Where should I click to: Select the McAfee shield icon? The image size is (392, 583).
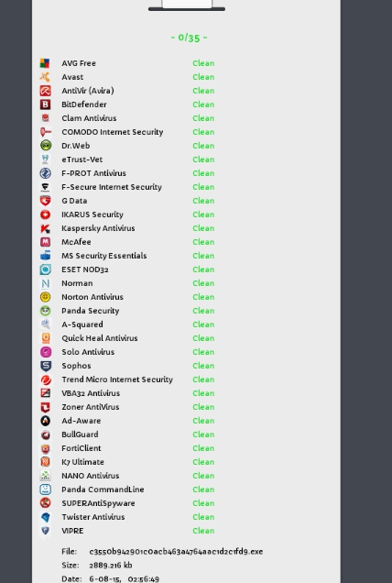45,242
